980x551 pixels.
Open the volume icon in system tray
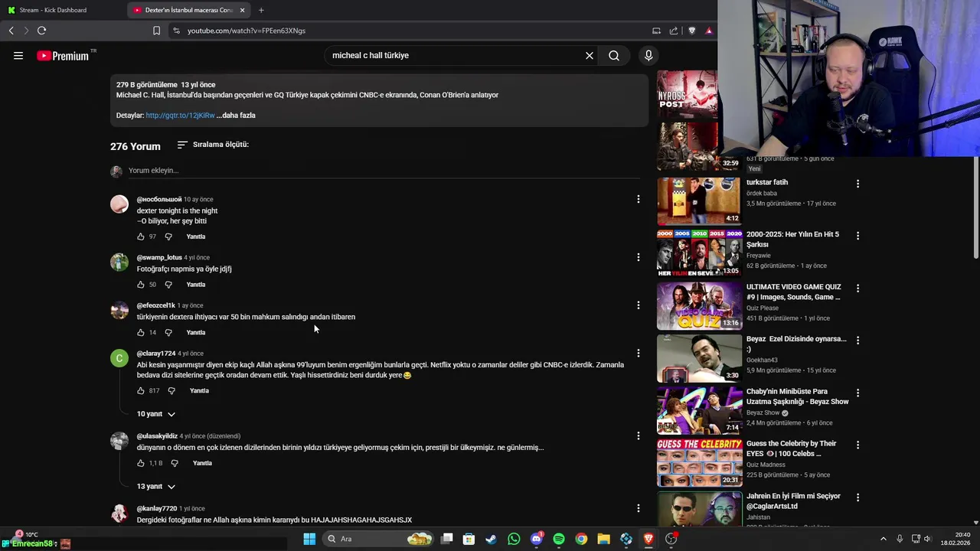click(927, 539)
